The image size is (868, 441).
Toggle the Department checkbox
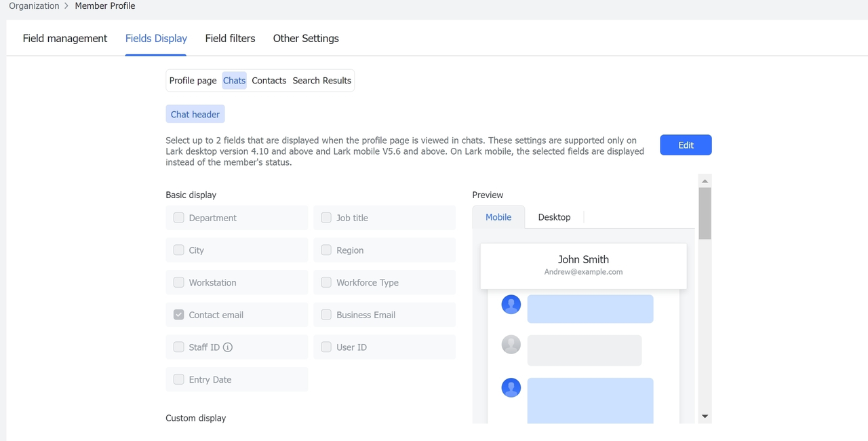pyautogui.click(x=179, y=218)
